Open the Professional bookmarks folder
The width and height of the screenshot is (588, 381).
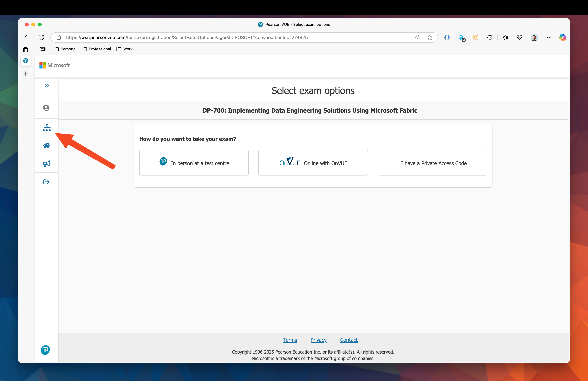tap(96, 49)
